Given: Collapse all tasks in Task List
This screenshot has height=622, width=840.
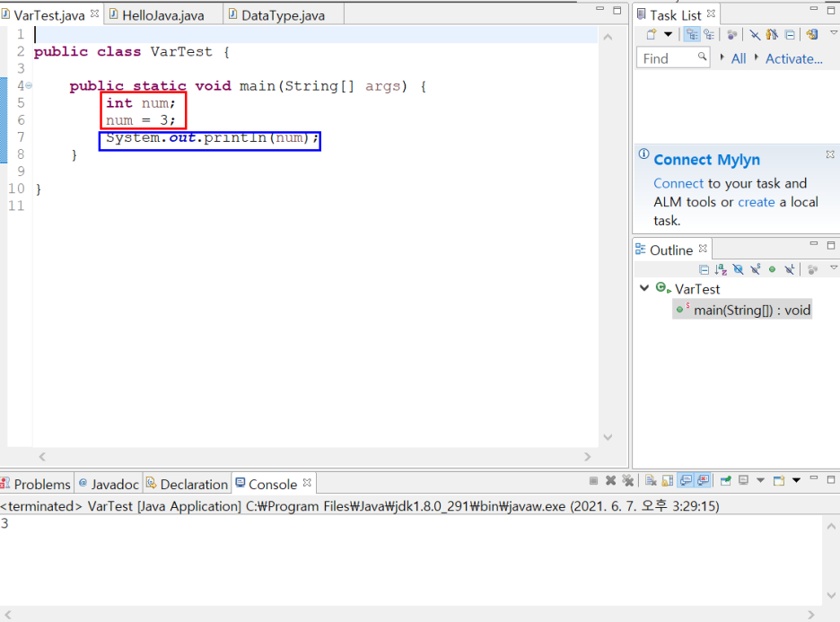Looking at the screenshot, I should (790, 35).
